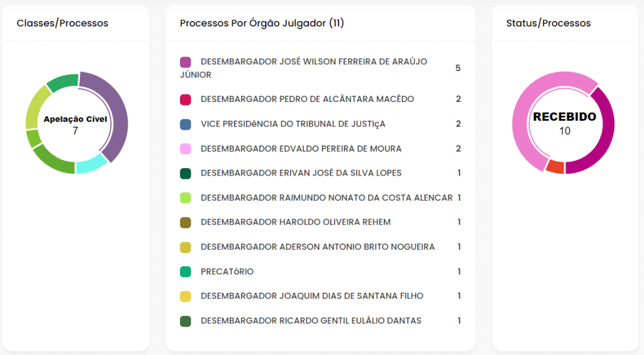This screenshot has width=644, height=355.
Task: Click the Apelação Cível label in the chart center
Action: [75, 119]
